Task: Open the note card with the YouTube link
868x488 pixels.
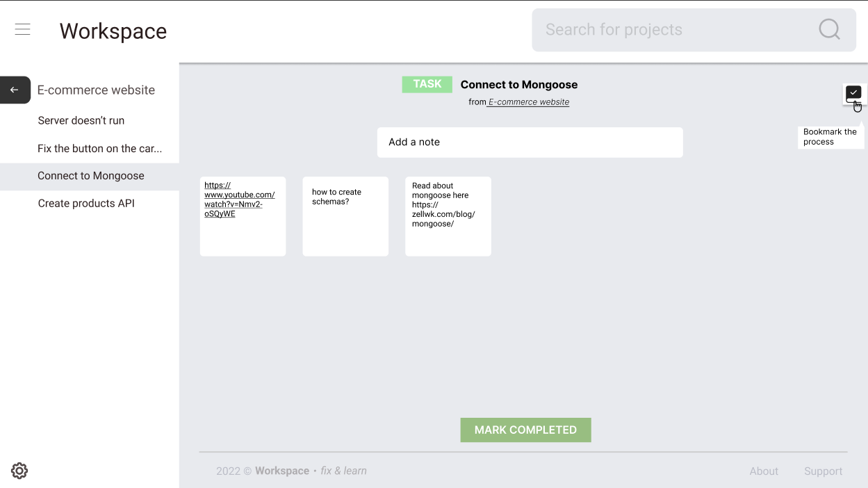Action: point(243,215)
